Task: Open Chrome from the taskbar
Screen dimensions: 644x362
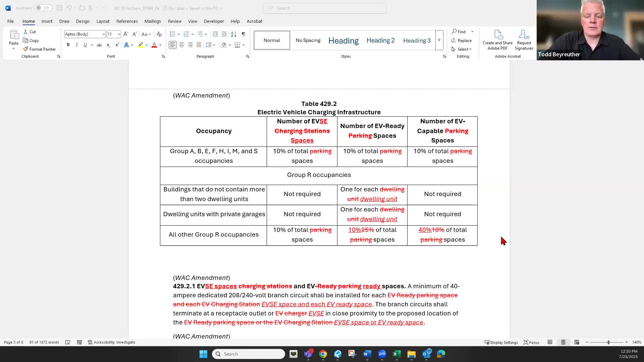Action: click(323, 354)
